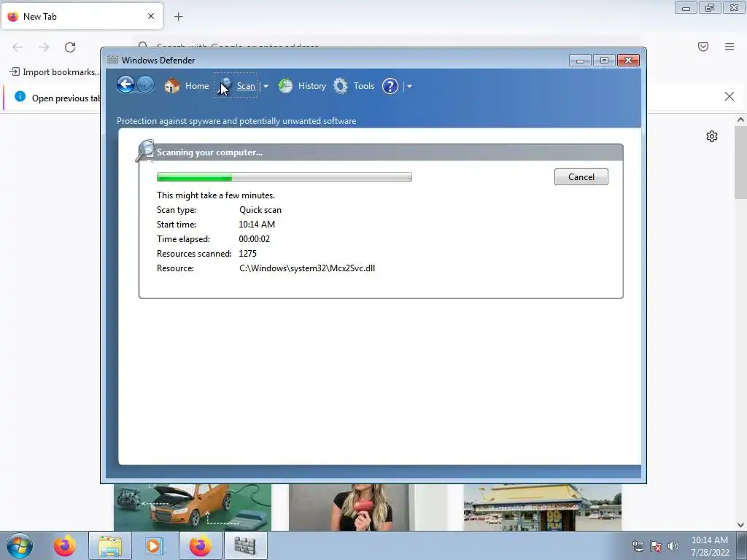The height and width of the screenshot is (560, 747).
Task: Switch to the running Firefox taskbar button
Action: [200, 545]
